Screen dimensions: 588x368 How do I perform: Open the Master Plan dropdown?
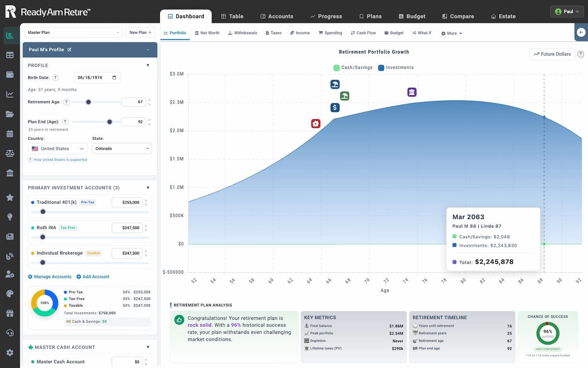click(73, 33)
